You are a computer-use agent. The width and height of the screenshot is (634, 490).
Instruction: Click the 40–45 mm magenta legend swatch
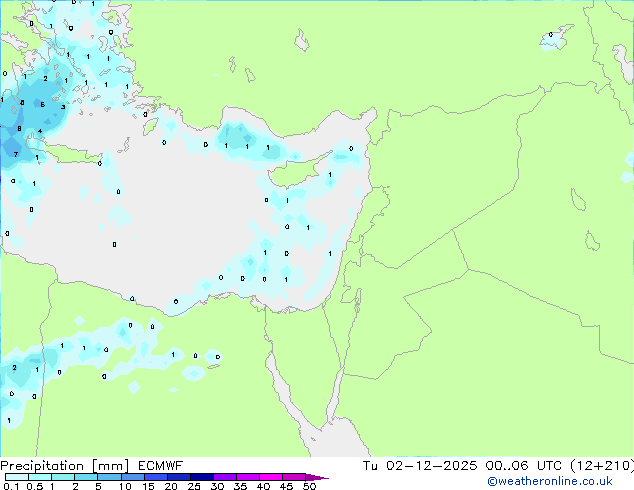coord(271,477)
